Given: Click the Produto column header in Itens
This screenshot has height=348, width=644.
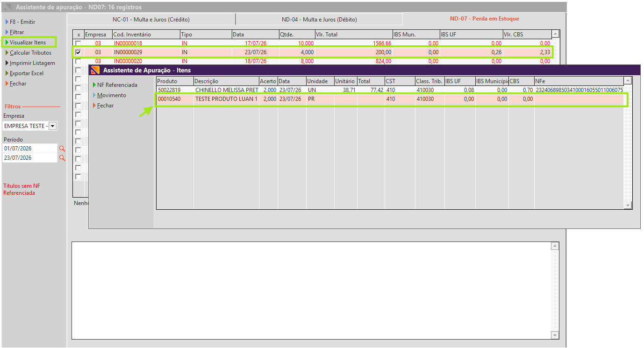Looking at the screenshot, I should (x=175, y=81).
